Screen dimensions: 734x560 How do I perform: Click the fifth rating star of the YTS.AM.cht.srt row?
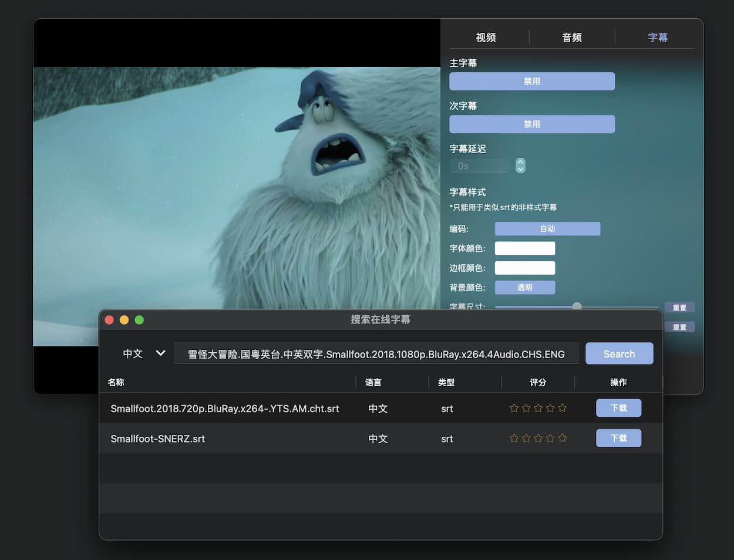(563, 408)
